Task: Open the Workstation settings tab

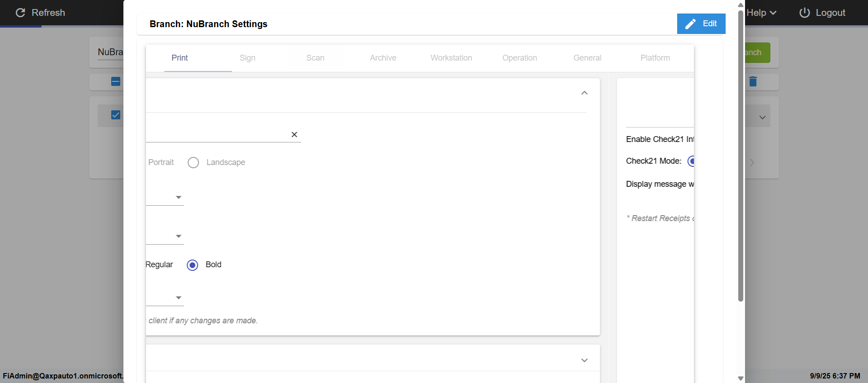Action: point(451,58)
